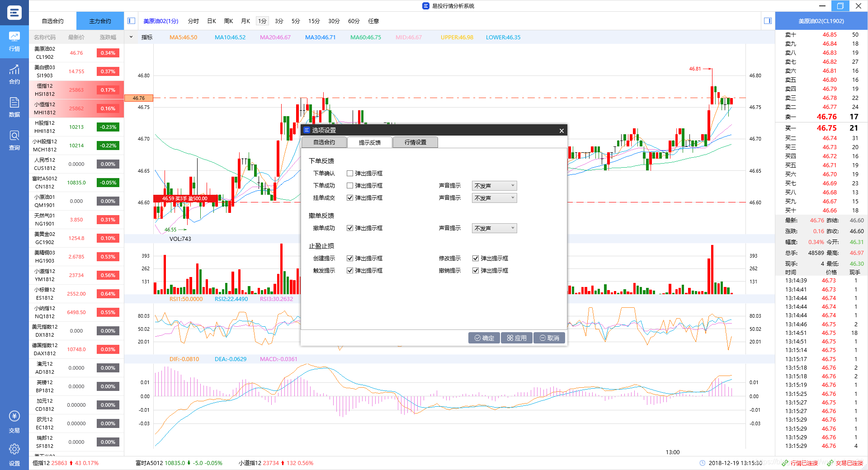Viewport: 868px width, 470px height.
Task: Select 美原油02 CL1902 contract row
Action: (76, 53)
